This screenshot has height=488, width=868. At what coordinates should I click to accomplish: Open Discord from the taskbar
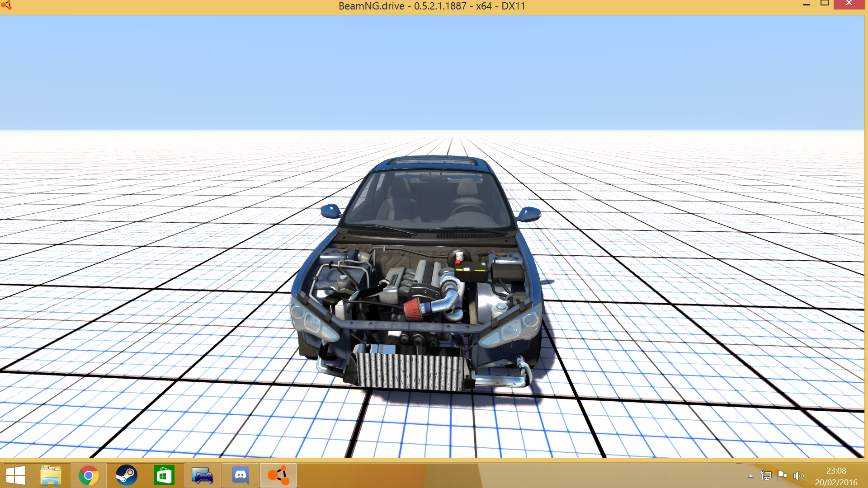point(240,475)
